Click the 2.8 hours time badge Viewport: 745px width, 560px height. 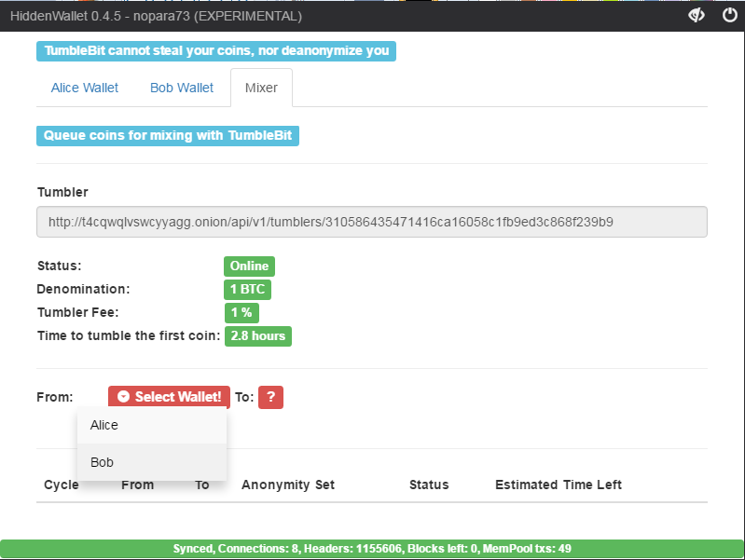click(258, 335)
